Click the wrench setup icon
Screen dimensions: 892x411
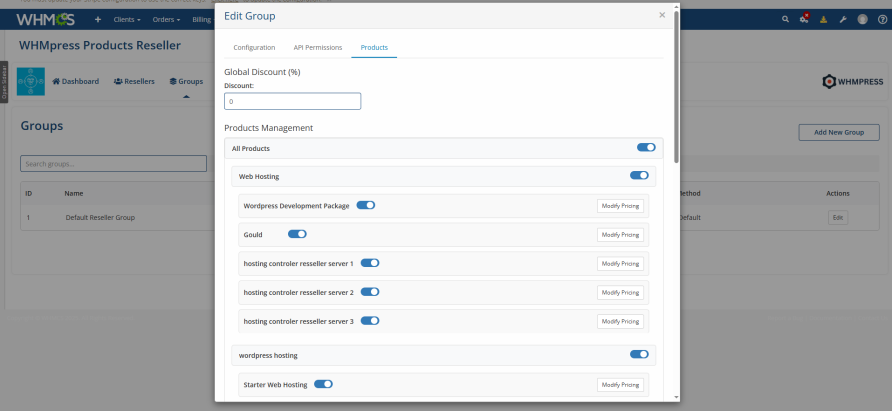843,19
